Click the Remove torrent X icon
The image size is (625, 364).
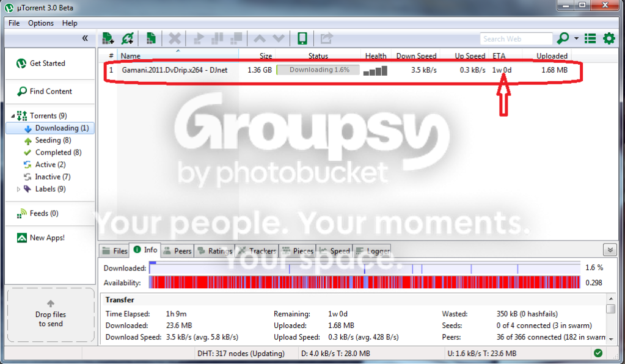click(x=175, y=38)
